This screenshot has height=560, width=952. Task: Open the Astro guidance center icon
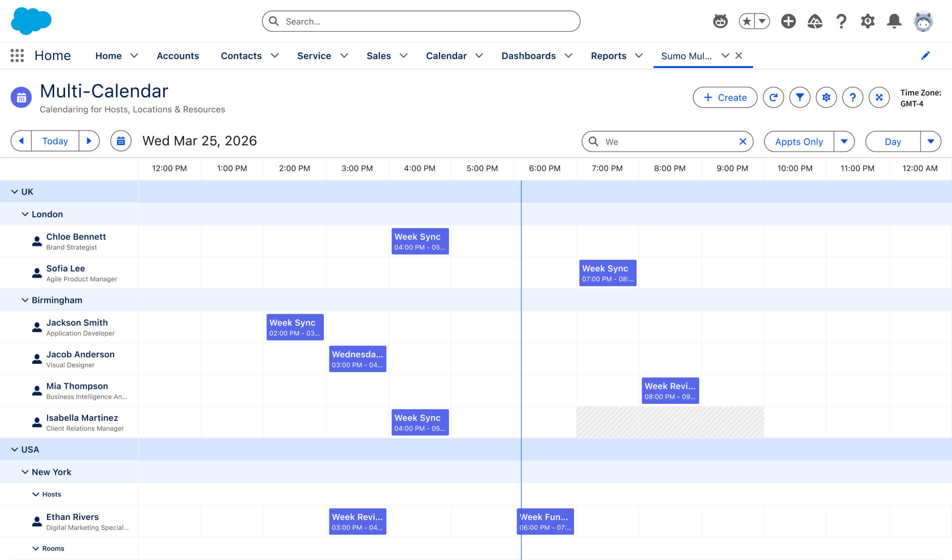(720, 21)
